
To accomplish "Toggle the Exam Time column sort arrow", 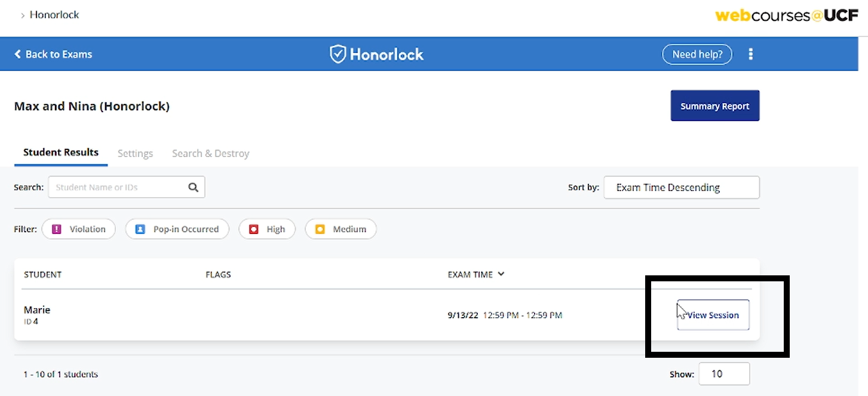I will click(501, 274).
